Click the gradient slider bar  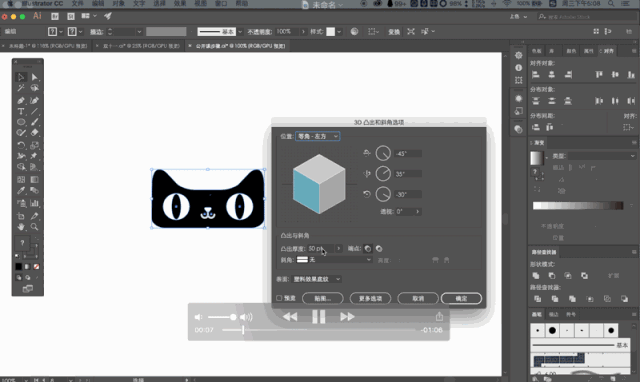[x=578, y=206]
